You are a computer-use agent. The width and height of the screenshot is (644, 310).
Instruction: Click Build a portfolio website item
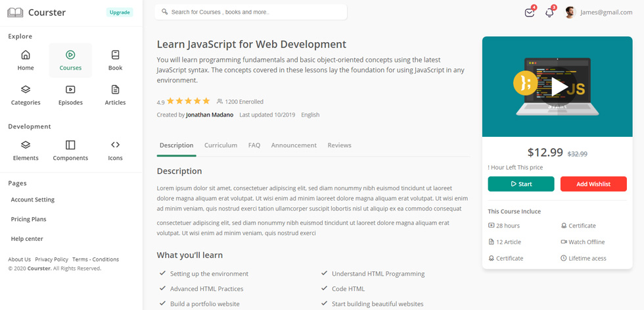205,304
